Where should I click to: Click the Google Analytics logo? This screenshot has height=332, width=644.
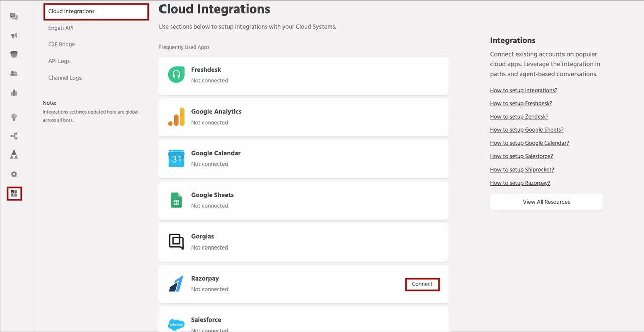pos(176,117)
